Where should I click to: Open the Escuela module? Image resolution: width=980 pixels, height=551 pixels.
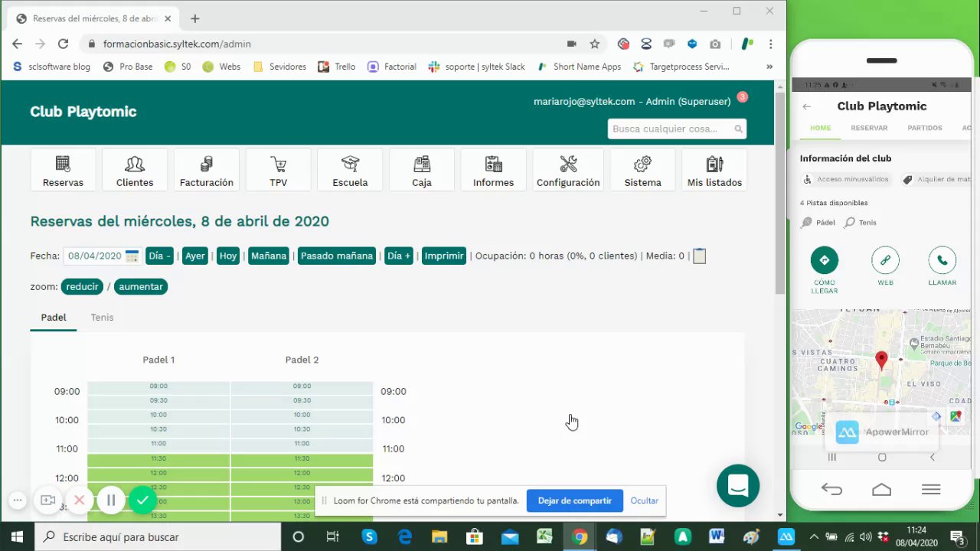pos(350,169)
